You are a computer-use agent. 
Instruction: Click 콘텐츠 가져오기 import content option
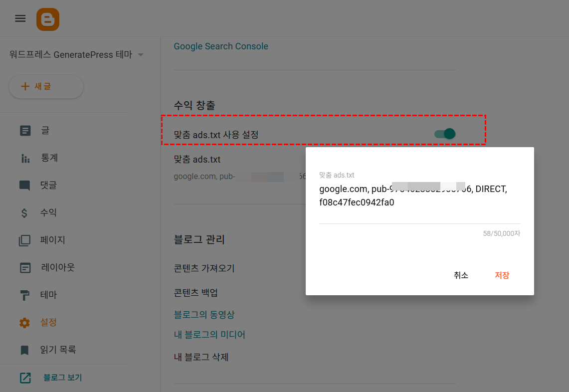coord(204,269)
